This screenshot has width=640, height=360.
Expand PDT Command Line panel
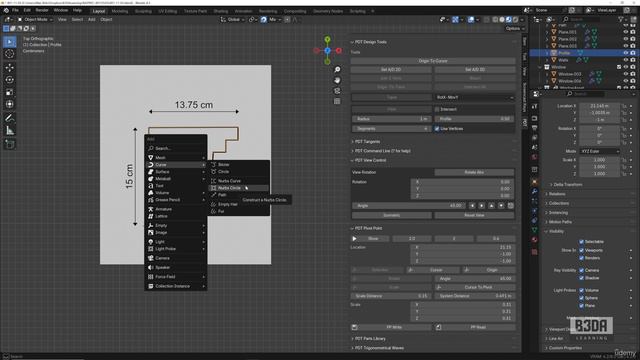pyautogui.click(x=381, y=151)
